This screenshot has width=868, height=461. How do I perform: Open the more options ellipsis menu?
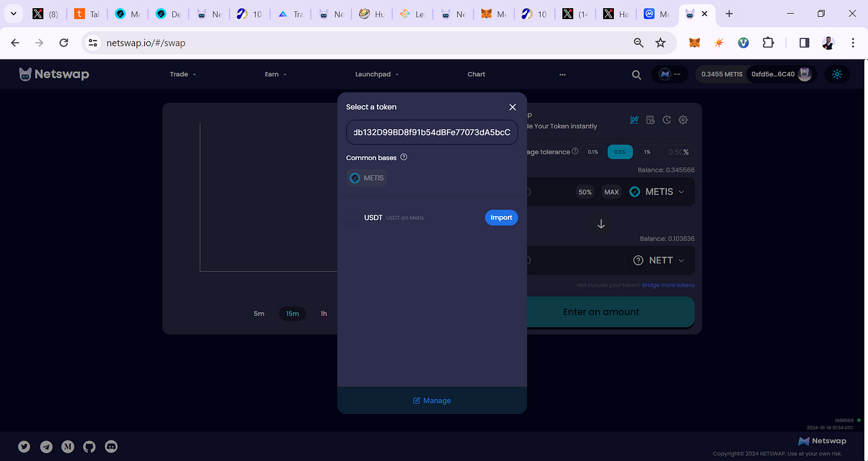click(562, 74)
